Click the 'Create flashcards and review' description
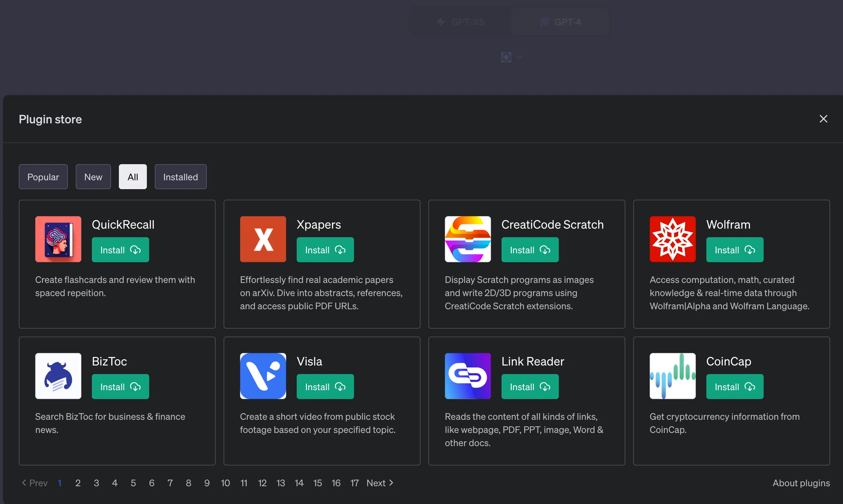 coord(115,286)
